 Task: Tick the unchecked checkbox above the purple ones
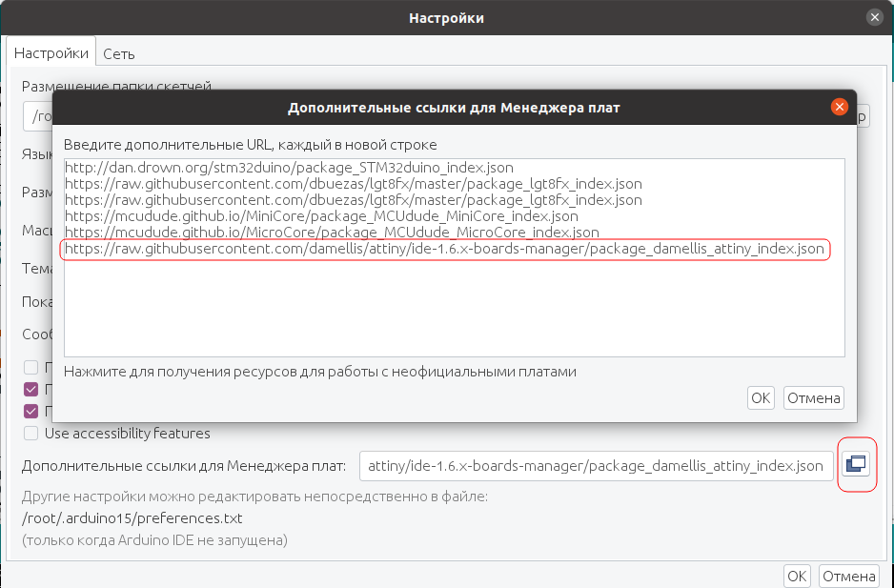pos(30,367)
